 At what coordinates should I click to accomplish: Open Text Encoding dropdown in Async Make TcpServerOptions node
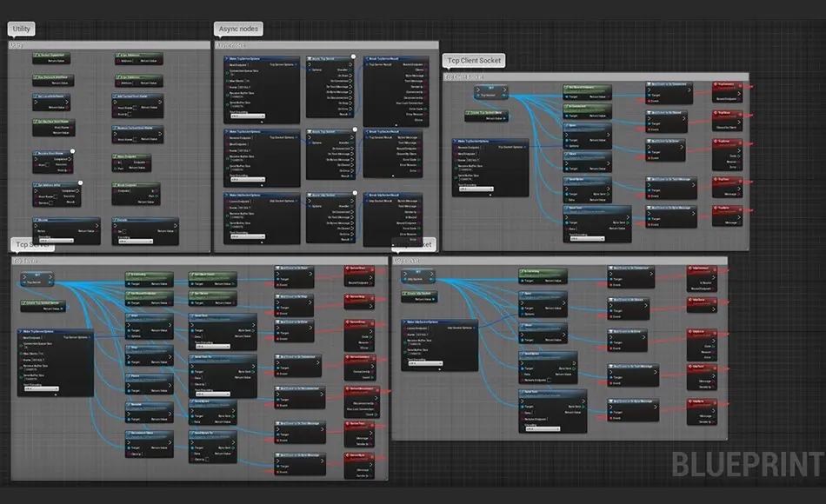coord(248,116)
